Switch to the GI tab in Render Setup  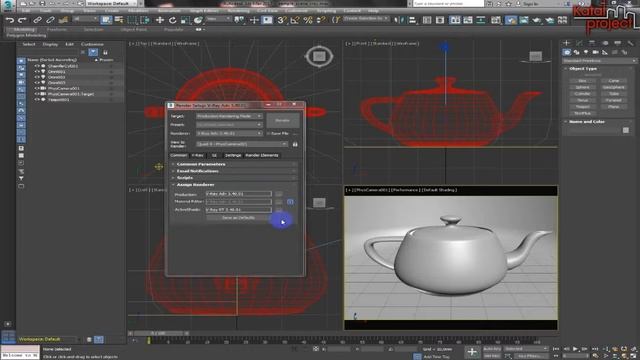click(214, 156)
